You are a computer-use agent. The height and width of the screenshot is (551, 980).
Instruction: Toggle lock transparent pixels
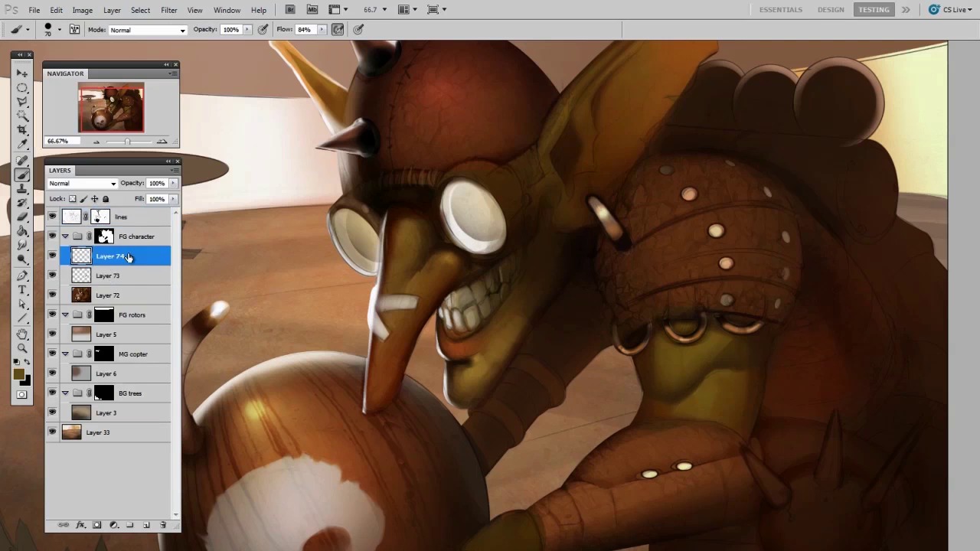point(73,199)
